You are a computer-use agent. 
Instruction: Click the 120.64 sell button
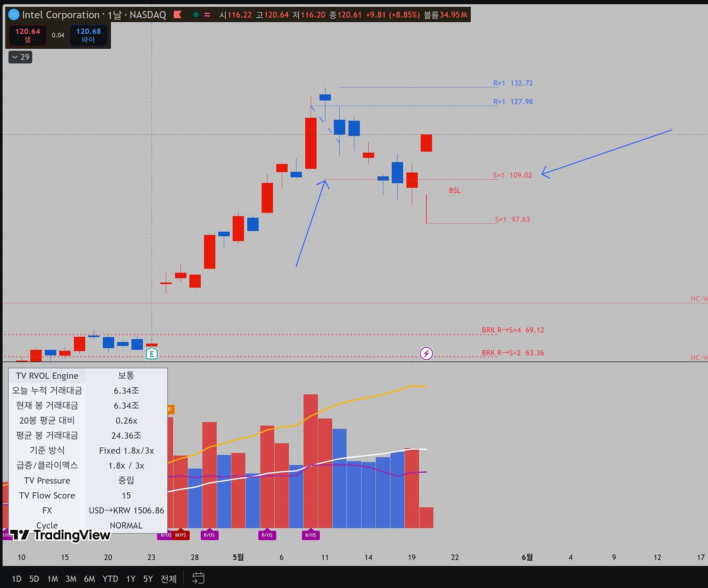click(x=28, y=35)
